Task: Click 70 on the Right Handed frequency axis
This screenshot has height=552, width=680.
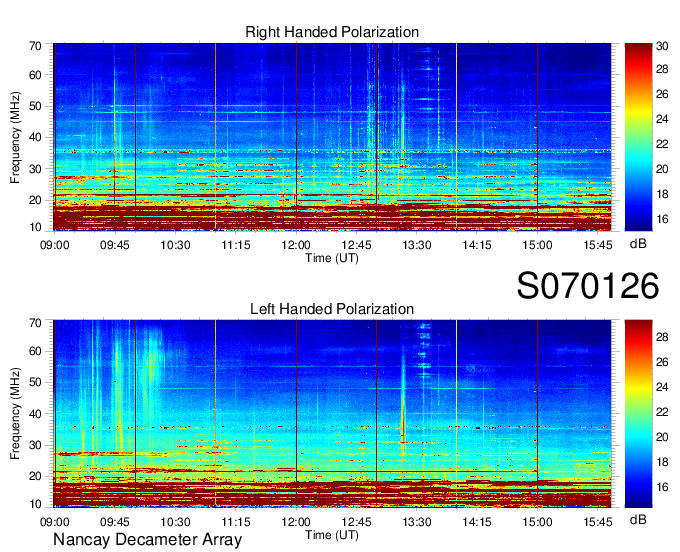Action: click(35, 46)
